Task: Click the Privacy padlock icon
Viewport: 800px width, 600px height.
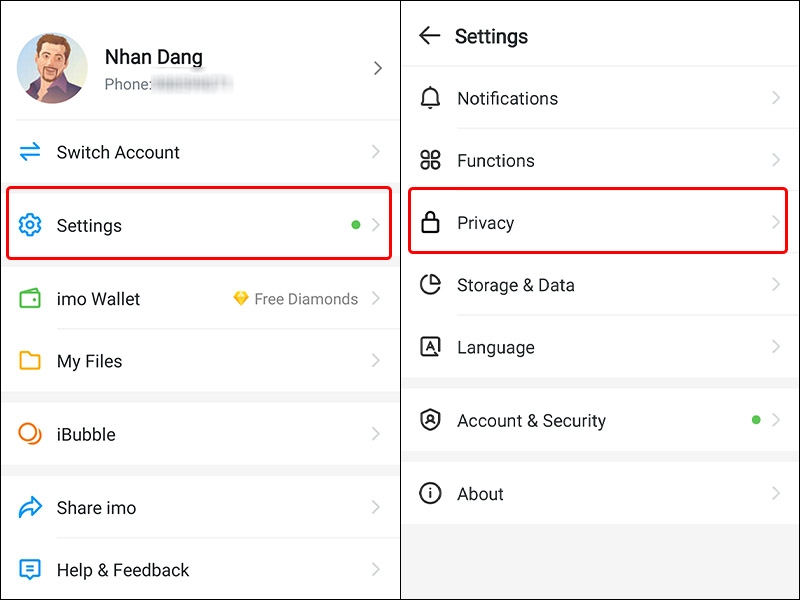Action: tap(430, 222)
